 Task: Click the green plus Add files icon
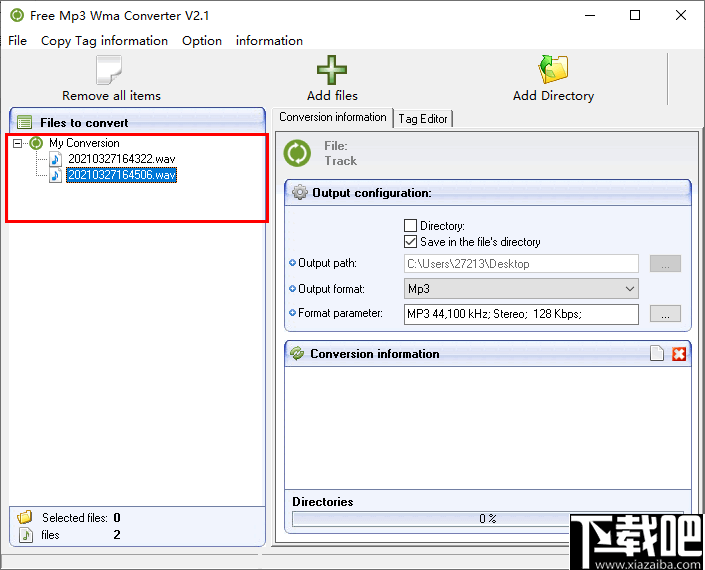332,70
